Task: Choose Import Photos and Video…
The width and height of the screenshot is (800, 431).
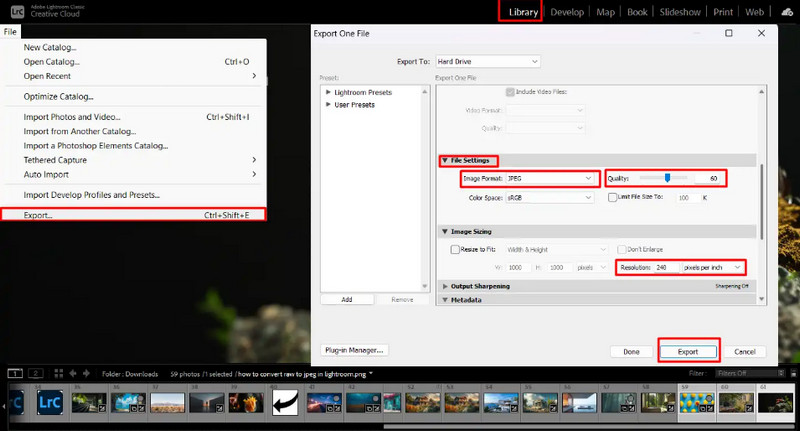Action: tap(134, 117)
